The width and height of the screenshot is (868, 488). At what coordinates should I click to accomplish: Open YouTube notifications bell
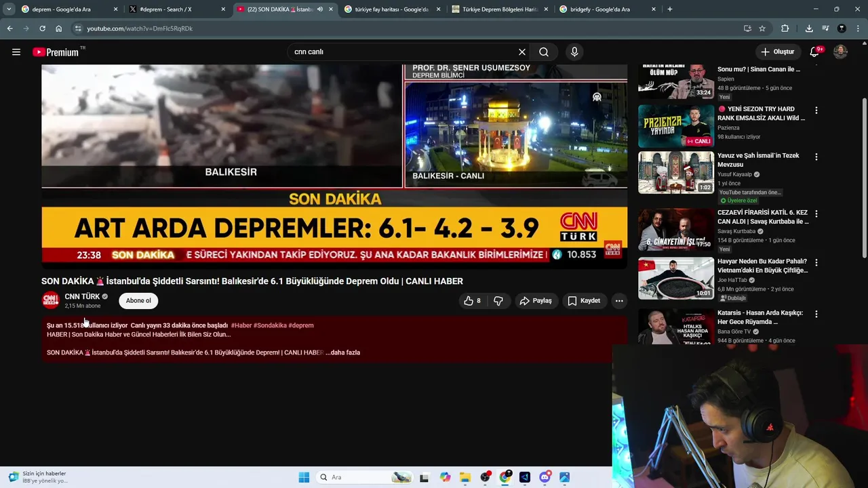tap(815, 52)
